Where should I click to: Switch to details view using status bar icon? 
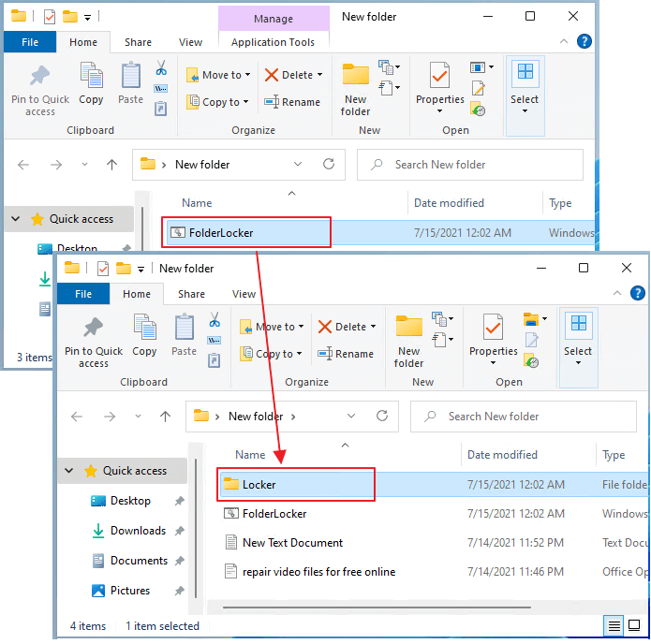pyautogui.click(x=614, y=626)
